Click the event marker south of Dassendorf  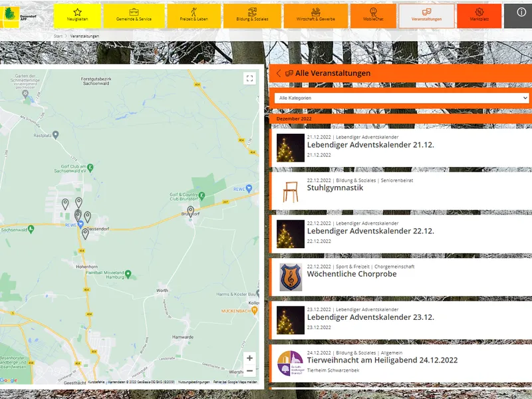(85, 233)
